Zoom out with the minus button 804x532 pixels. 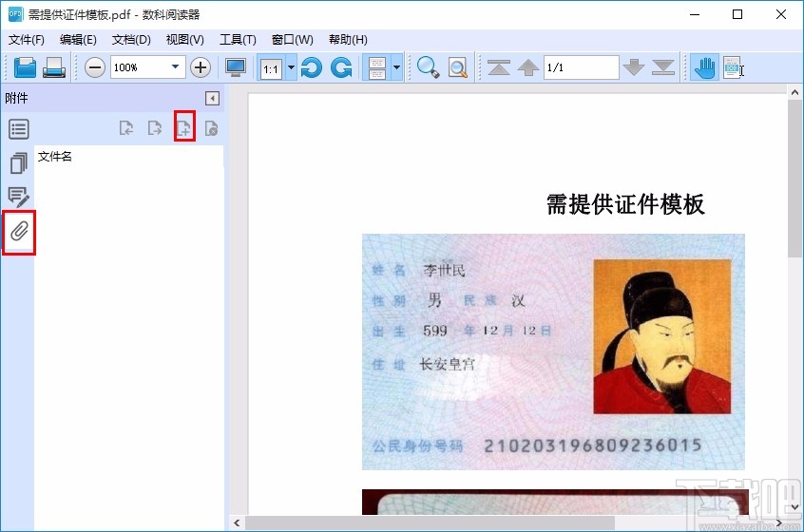[95, 67]
